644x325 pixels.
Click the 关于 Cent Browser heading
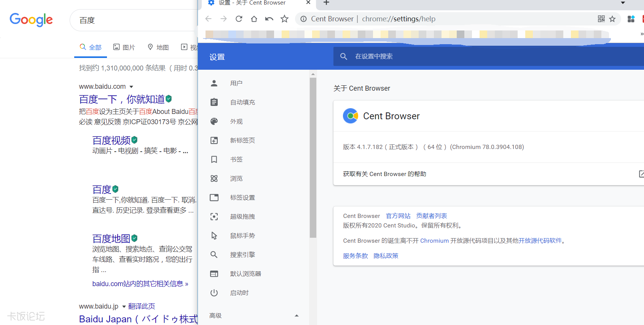tap(362, 88)
